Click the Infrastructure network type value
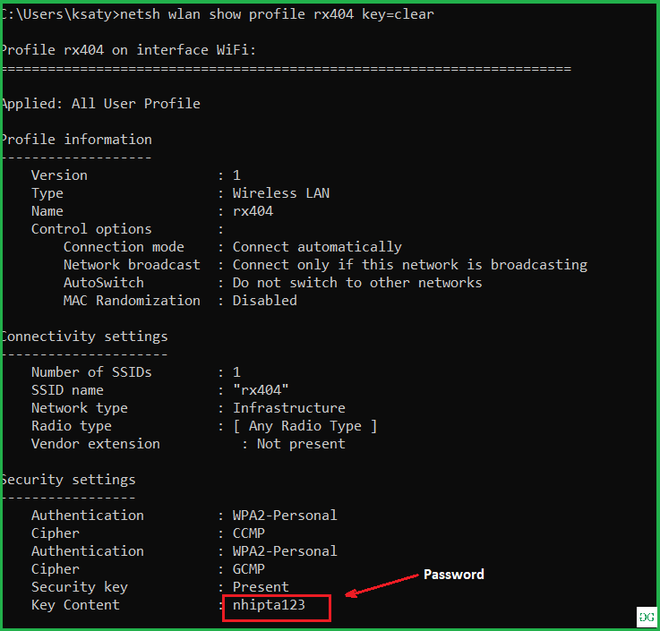The image size is (660, 631). point(289,408)
